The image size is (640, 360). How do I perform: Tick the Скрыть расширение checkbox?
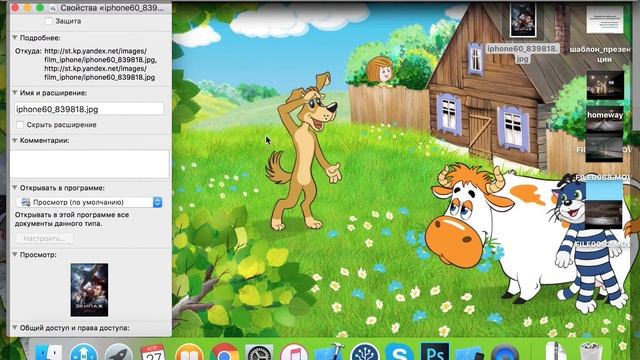coord(20,124)
